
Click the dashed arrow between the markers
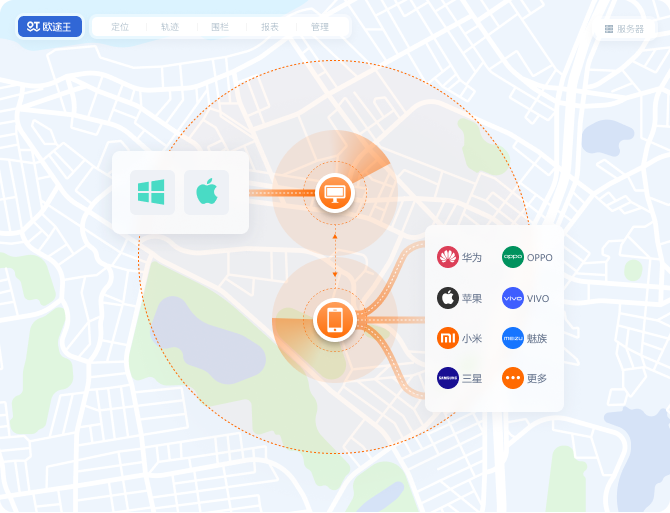point(334,256)
